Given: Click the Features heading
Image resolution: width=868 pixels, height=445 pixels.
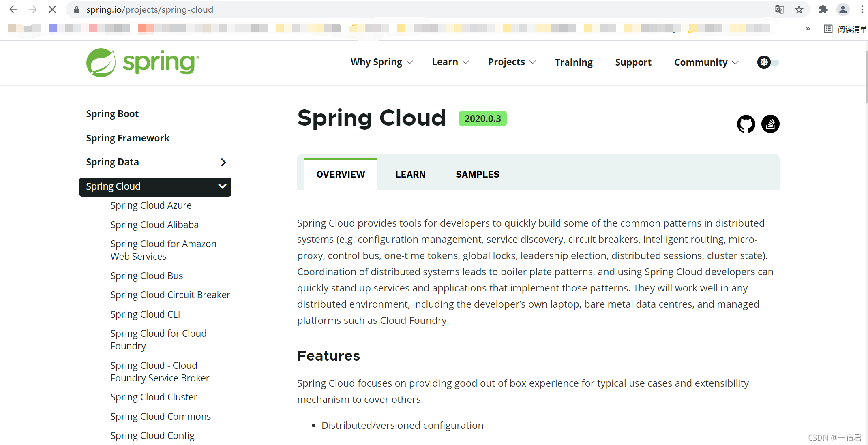Looking at the screenshot, I should point(328,356).
